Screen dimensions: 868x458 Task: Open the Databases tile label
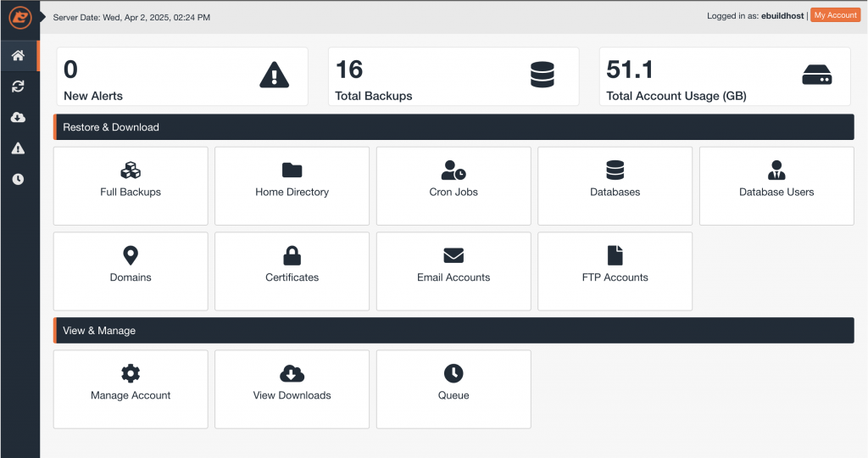pyautogui.click(x=615, y=193)
